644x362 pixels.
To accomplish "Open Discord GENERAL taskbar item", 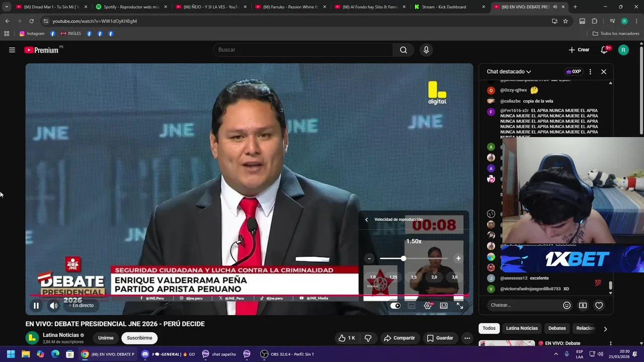I will click(x=168, y=354).
